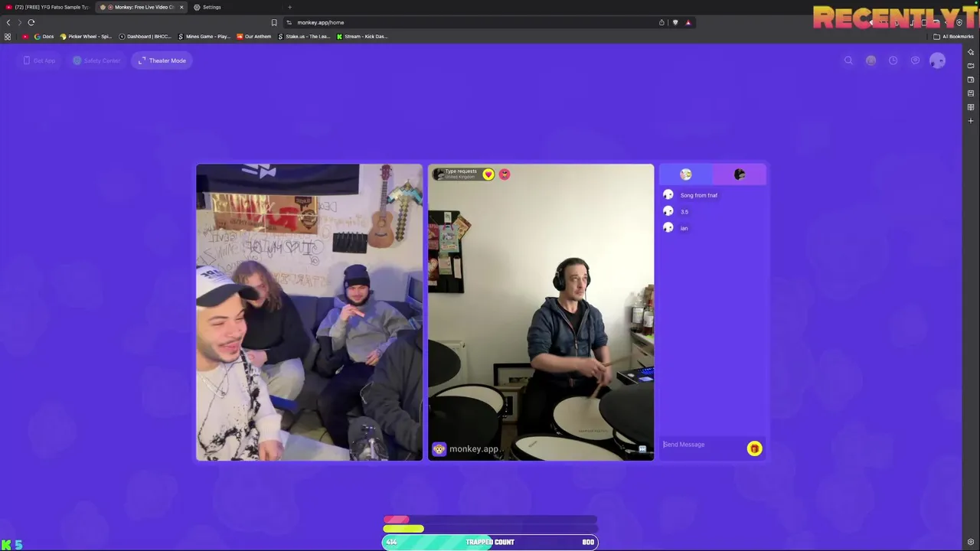Open the Stake.us bookmark

click(x=304, y=37)
